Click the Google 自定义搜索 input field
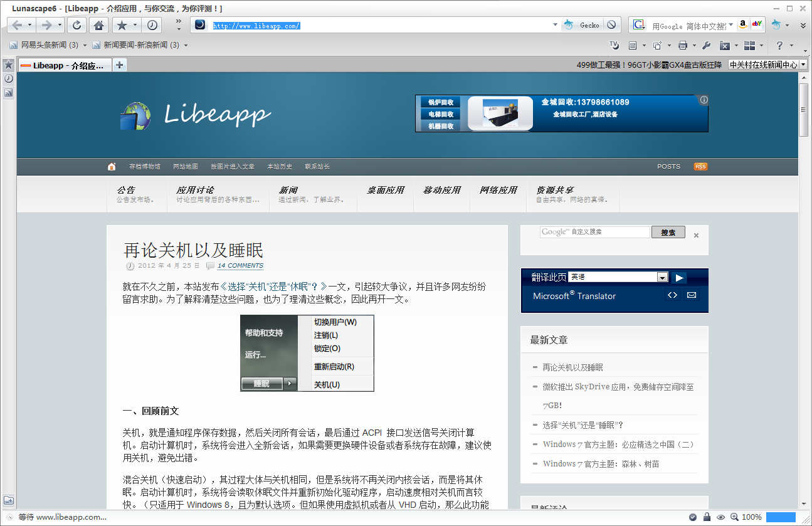Viewport: 812px width, 526px height. [x=595, y=232]
